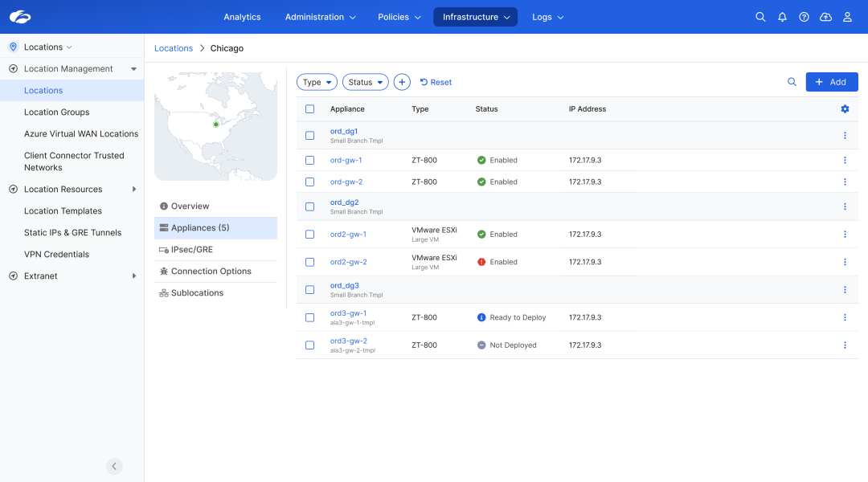Open the Type filter dropdown
The image size is (868, 482).
pos(317,82)
